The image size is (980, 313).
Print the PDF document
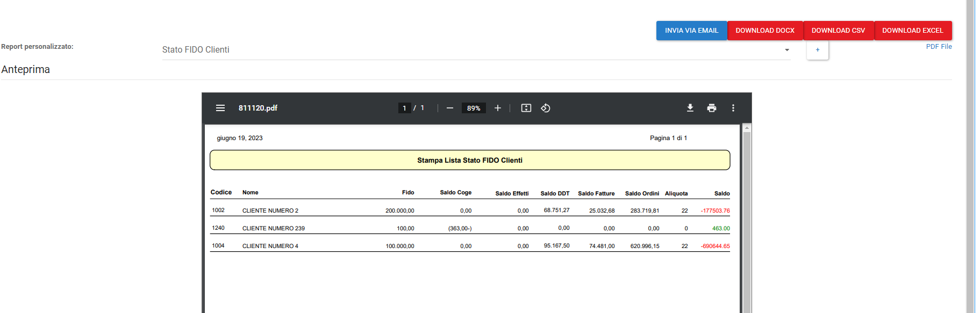[712, 108]
